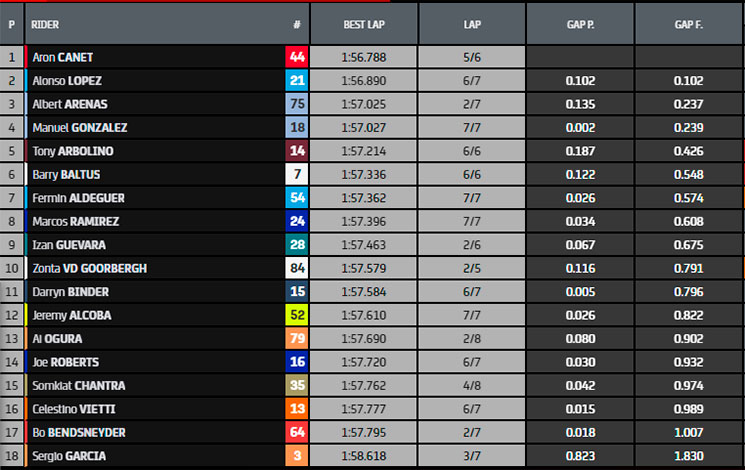The height and width of the screenshot is (470, 745).
Task: Select Jeremy Alcoba's yellow number 52 badge
Action: (297, 315)
